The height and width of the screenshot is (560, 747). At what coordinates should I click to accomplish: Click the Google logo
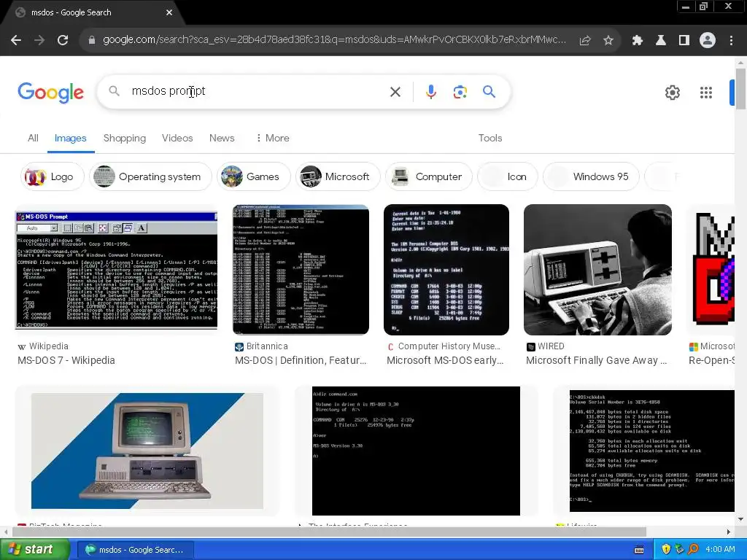51,93
